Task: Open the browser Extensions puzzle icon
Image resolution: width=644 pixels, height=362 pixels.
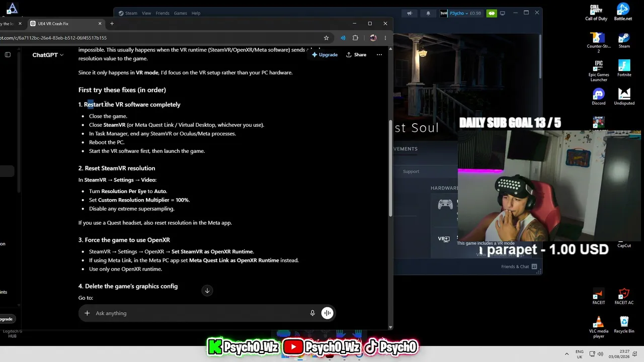Action: pos(355,38)
